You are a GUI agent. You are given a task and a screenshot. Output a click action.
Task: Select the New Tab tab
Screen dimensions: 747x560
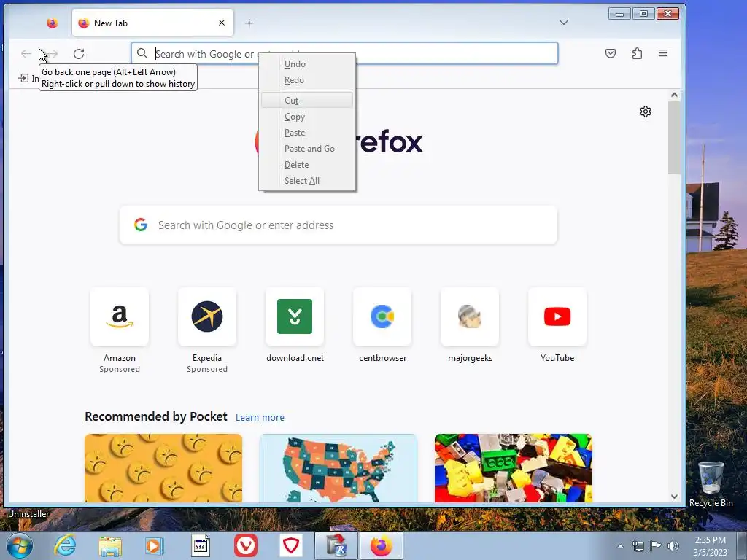(x=152, y=23)
